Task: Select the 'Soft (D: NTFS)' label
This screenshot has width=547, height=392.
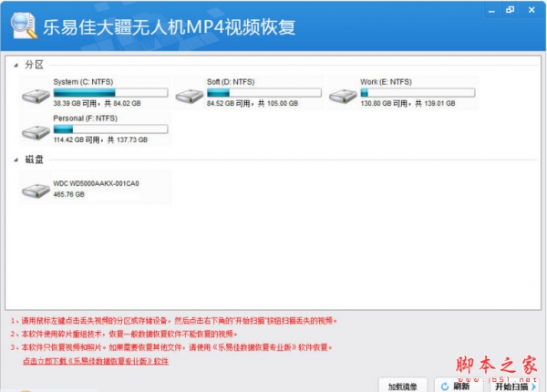Action: [231, 82]
